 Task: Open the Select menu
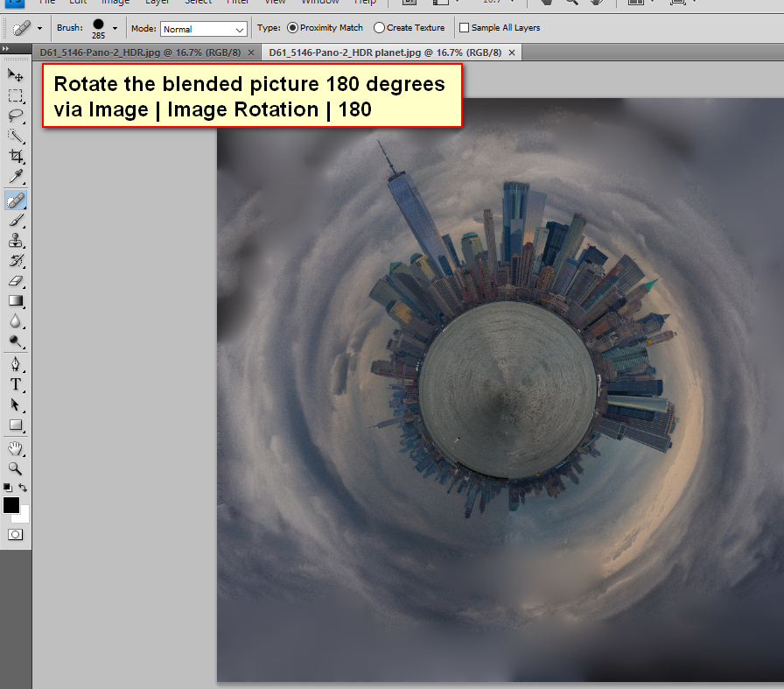pyautogui.click(x=199, y=2)
